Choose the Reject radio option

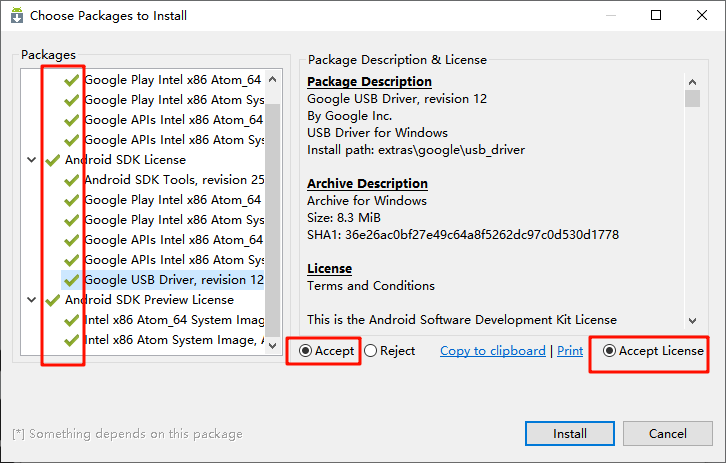[371, 351]
